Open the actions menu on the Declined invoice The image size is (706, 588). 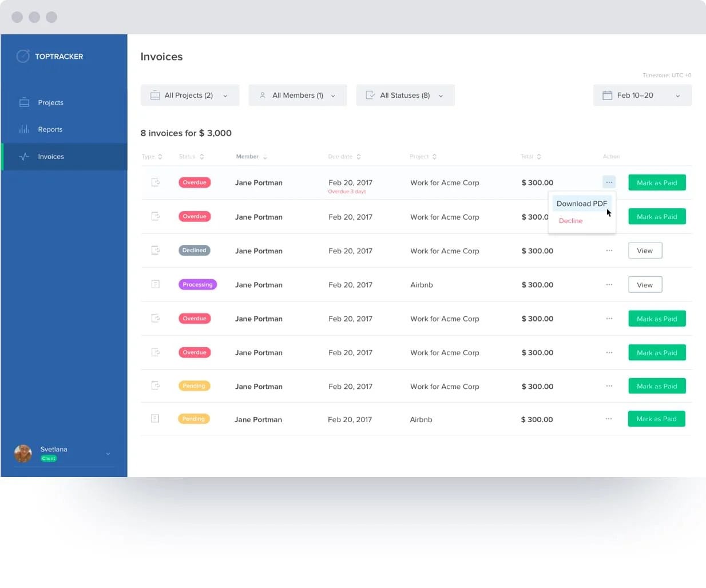click(x=609, y=250)
